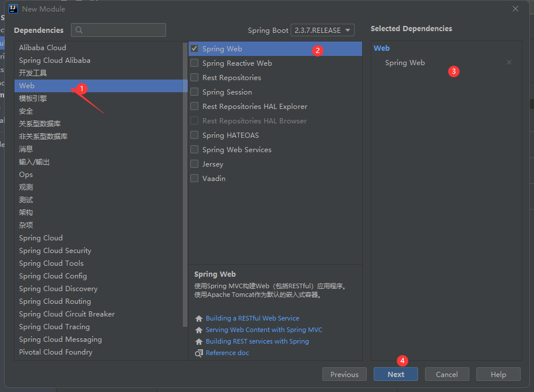This screenshot has height=392, width=534.
Task: Select the 测试 category
Action: [x=99, y=200]
